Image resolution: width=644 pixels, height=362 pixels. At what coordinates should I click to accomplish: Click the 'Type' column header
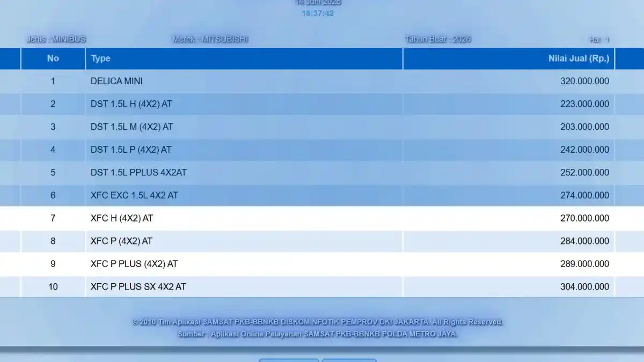(244, 58)
